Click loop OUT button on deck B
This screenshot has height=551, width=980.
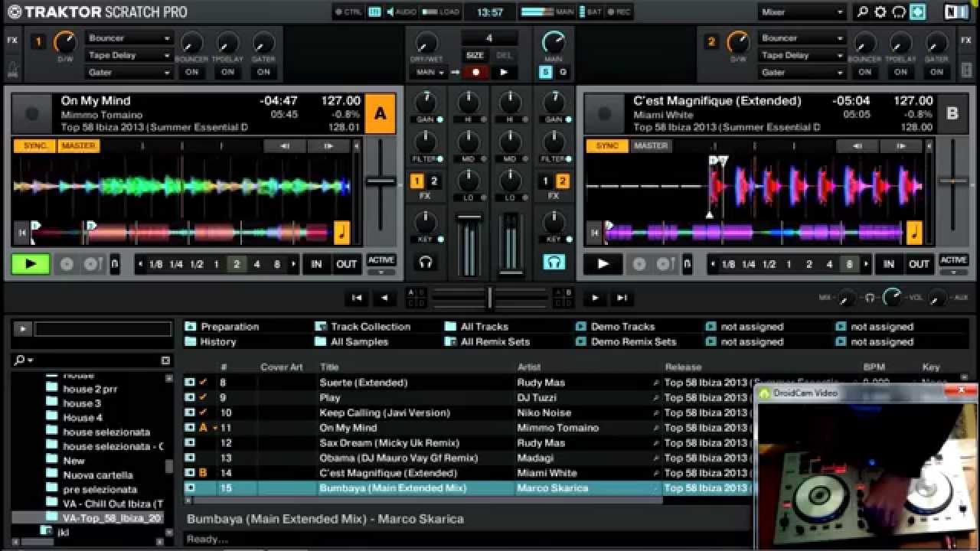pyautogui.click(x=919, y=264)
